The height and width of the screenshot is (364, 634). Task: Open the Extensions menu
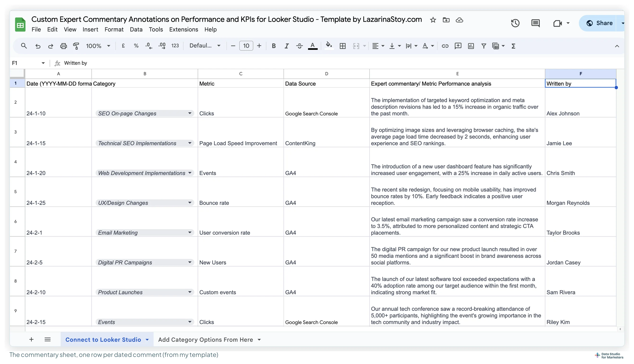click(183, 30)
